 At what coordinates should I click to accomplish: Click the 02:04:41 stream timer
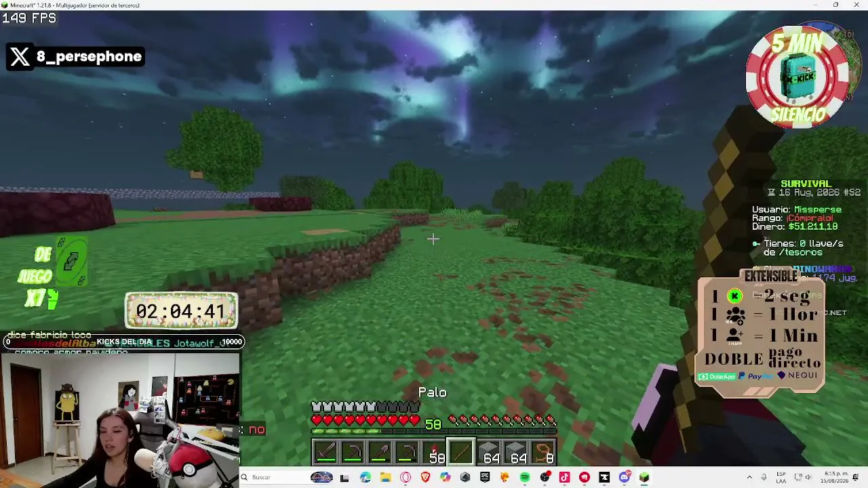point(181,311)
